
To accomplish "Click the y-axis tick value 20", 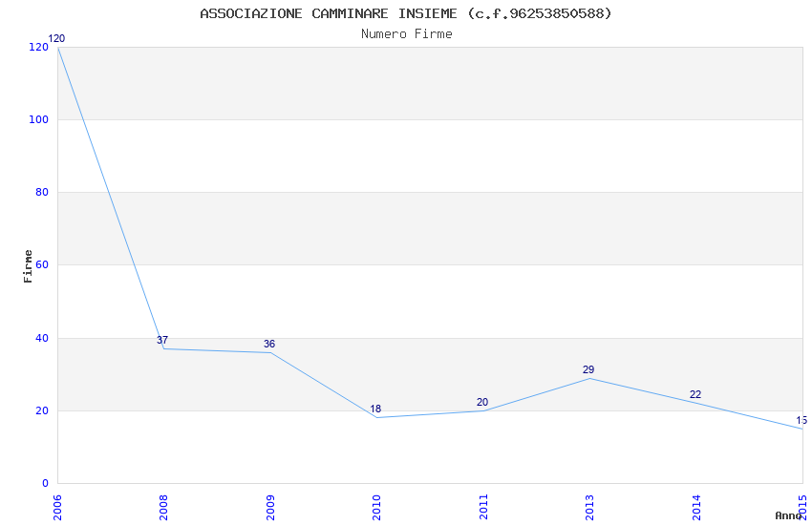I will coord(42,410).
